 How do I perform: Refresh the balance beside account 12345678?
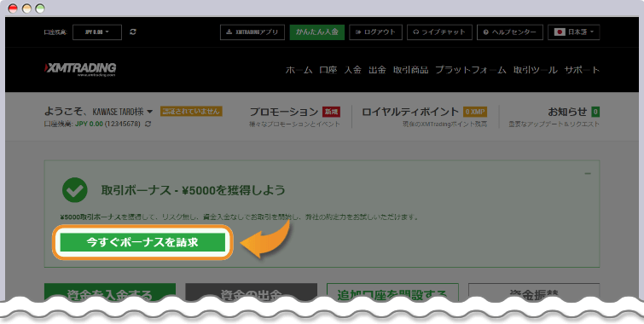(x=148, y=124)
